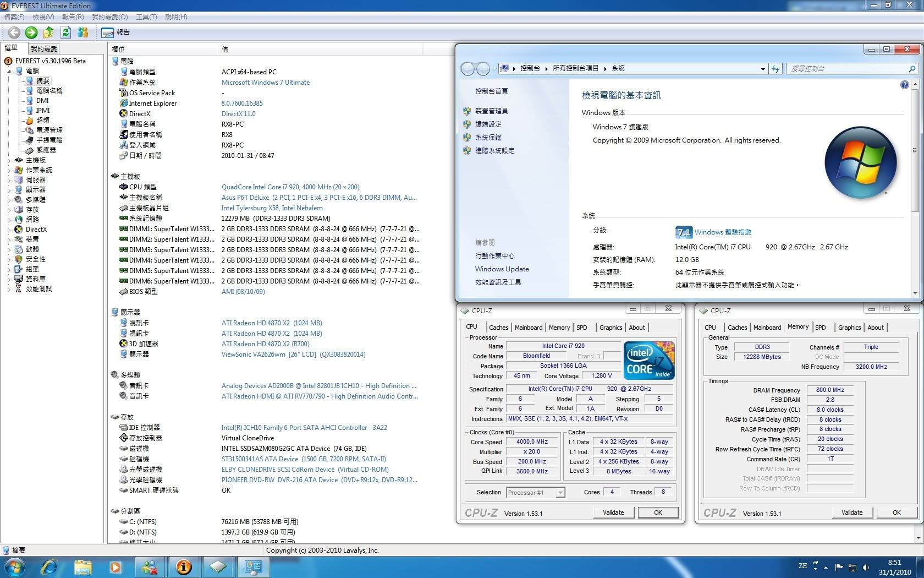Click the help question mark icon in System window

click(x=904, y=85)
